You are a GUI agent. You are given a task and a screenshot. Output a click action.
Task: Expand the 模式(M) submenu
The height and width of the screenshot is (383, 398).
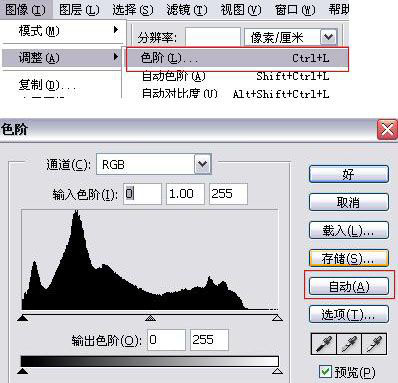63,31
